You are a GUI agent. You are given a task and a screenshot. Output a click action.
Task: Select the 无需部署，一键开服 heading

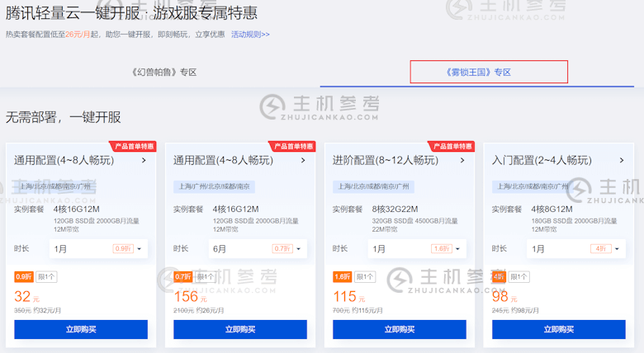pyautogui.click(x=64, y=117)
